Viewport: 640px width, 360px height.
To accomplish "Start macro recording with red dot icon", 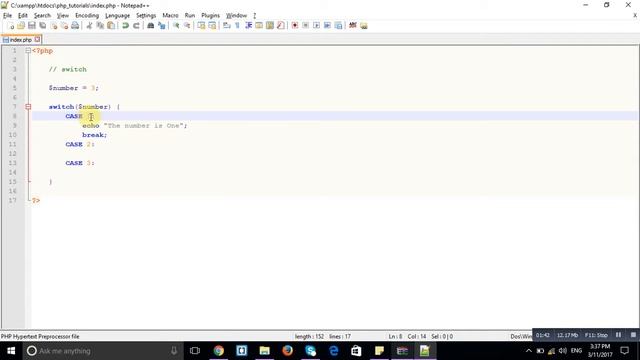I will (x=295, y=26).
